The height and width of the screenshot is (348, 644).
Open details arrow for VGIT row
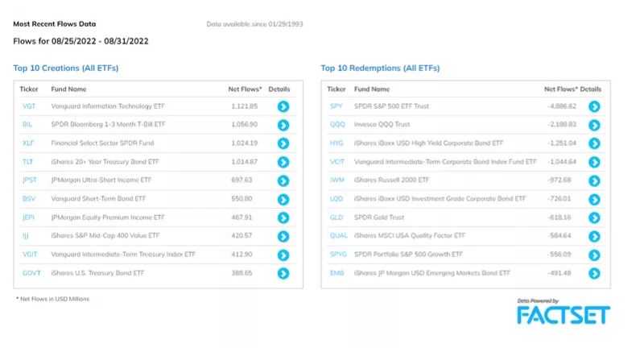[283, 255]
